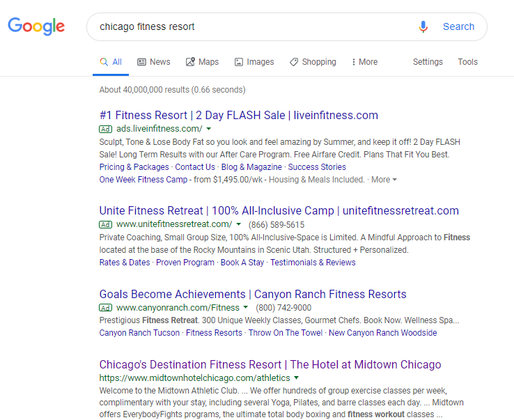Click 'About 40,000,000 results' stats text

[x=173, y=90]
